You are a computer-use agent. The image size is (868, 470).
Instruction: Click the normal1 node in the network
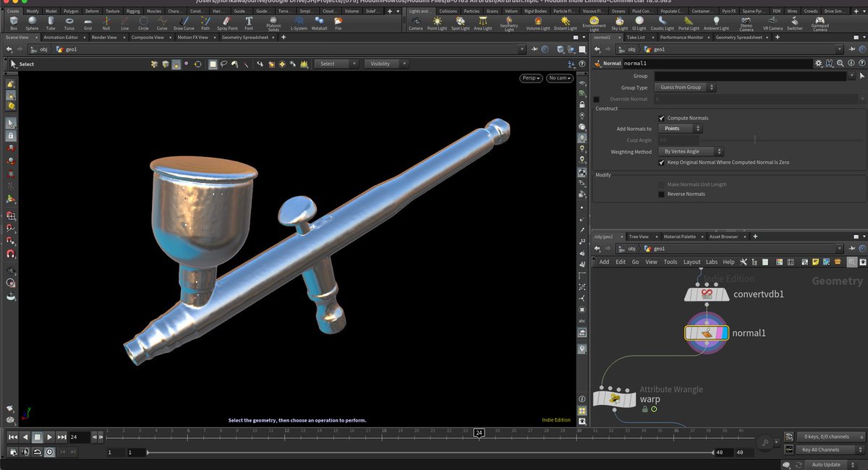(707, 333)
